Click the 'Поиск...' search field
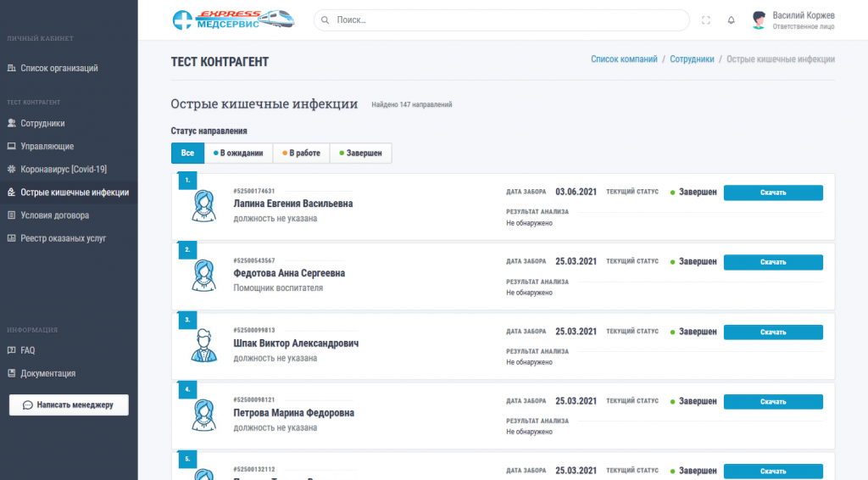 509,20
